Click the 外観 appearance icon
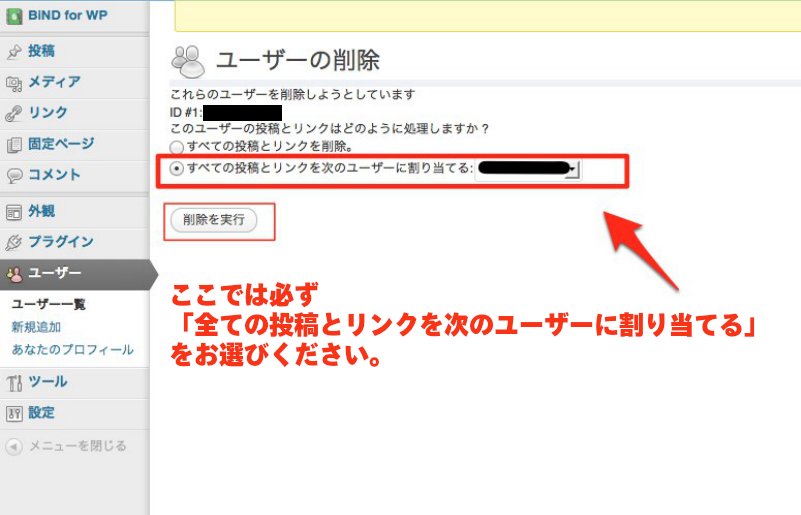 click(14, 211)
